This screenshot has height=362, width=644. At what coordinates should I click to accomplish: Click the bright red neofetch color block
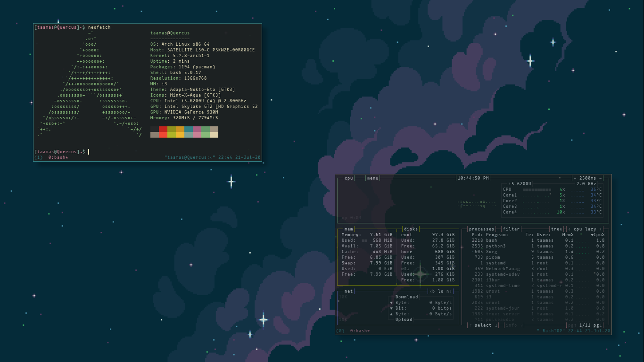click(x=163, y=135)
